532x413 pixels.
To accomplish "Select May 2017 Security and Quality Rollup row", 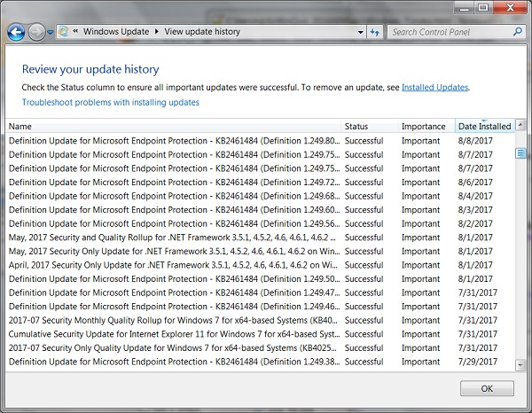I will coord(260,238).
